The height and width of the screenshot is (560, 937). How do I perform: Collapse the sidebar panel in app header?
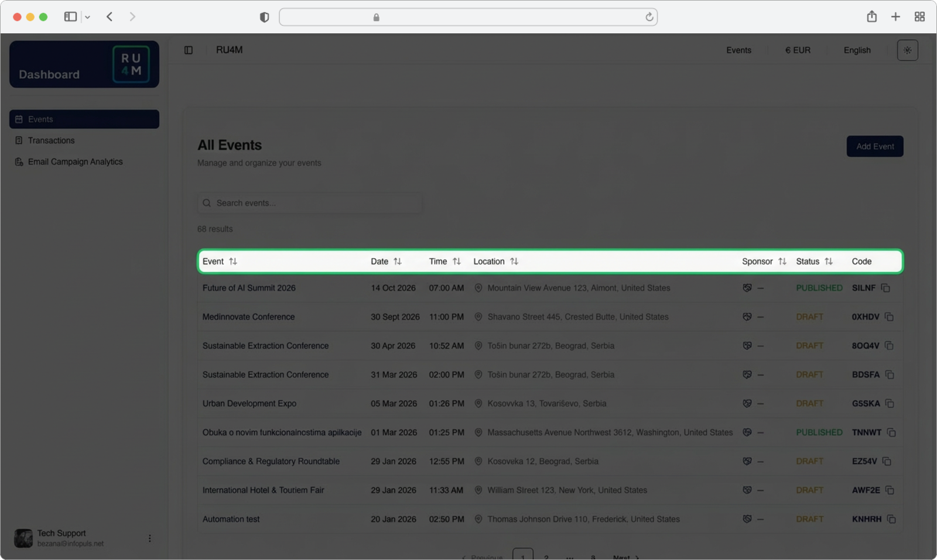click(189, 50)
